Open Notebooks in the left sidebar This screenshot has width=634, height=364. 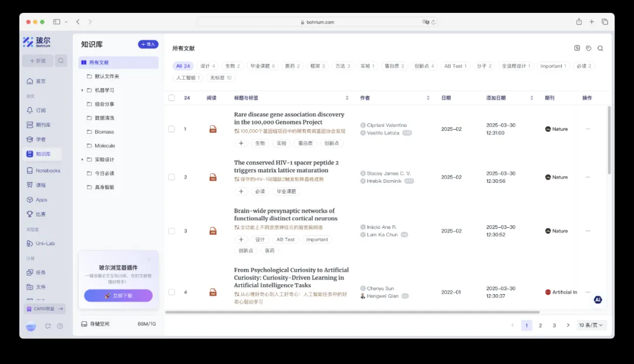(48, 171)
